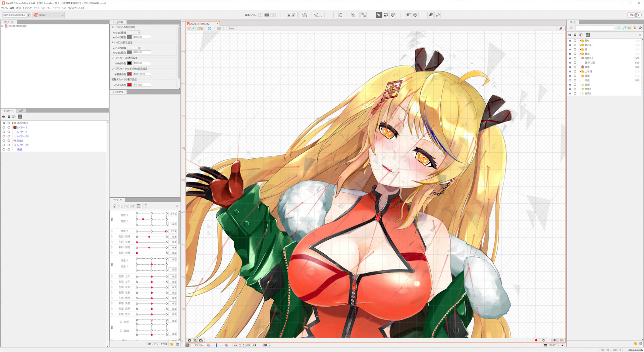Click the red rotation deformer filter icon in the parts panel
Viewport: 644px width, 352px height.
(x=635, y=28)
